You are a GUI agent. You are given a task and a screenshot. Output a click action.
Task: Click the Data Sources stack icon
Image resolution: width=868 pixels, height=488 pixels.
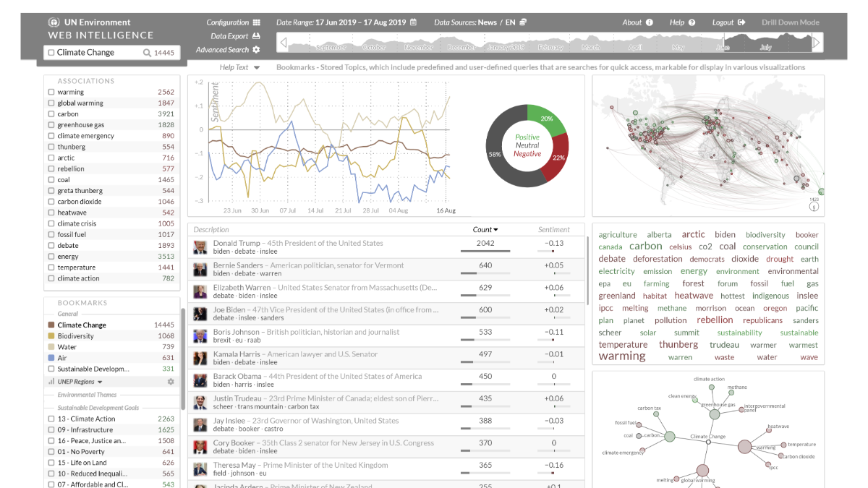[523, 22]
